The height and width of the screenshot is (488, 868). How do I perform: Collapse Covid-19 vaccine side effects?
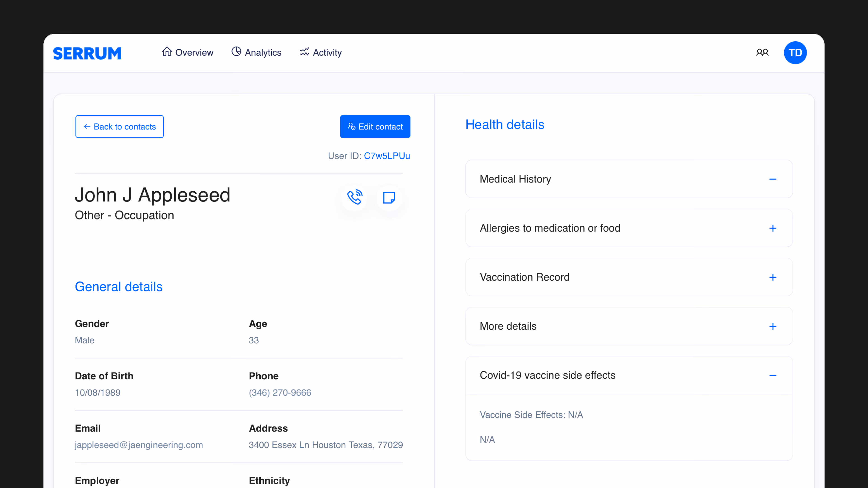[x=773, y=375]
